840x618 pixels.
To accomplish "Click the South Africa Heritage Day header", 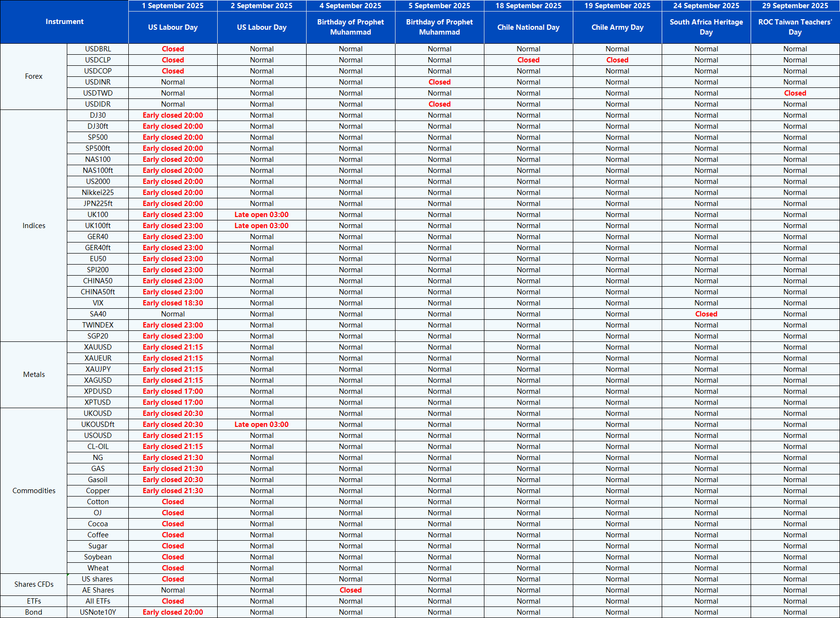I will pyautogui.click(x=706, y=27).
